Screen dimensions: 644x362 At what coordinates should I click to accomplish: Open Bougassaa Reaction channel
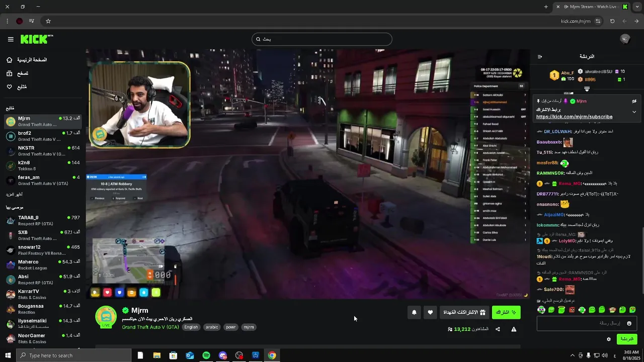pos(43,309)
